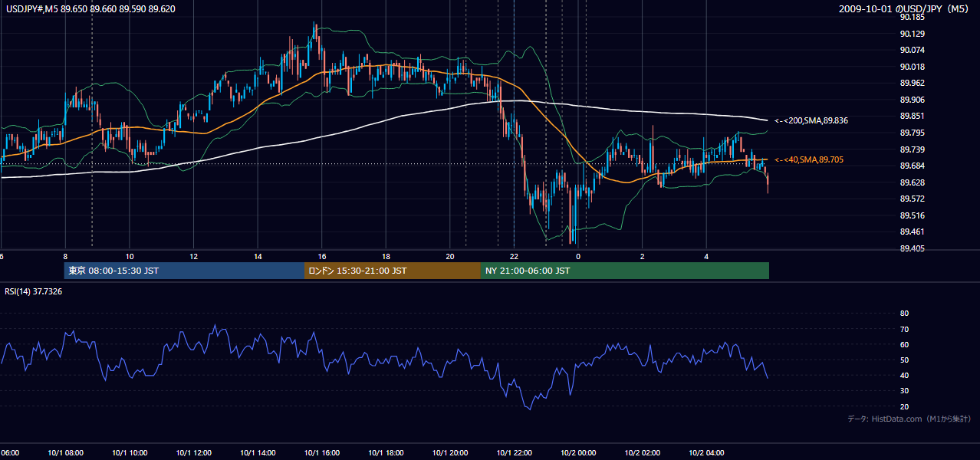Select the NY 21:00-06:00 JST session bar

coord(625,271)
